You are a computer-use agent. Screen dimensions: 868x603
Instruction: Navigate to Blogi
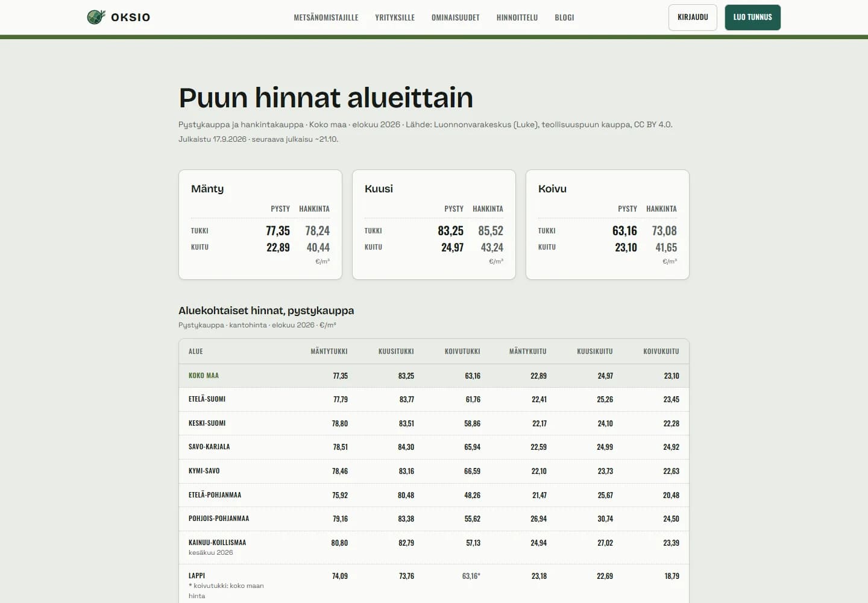coord(564,17)
